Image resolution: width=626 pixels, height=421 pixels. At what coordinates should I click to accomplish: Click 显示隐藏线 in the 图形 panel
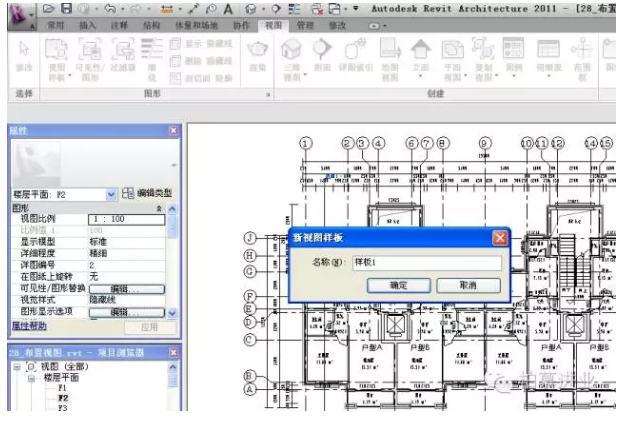pos(201,43)
